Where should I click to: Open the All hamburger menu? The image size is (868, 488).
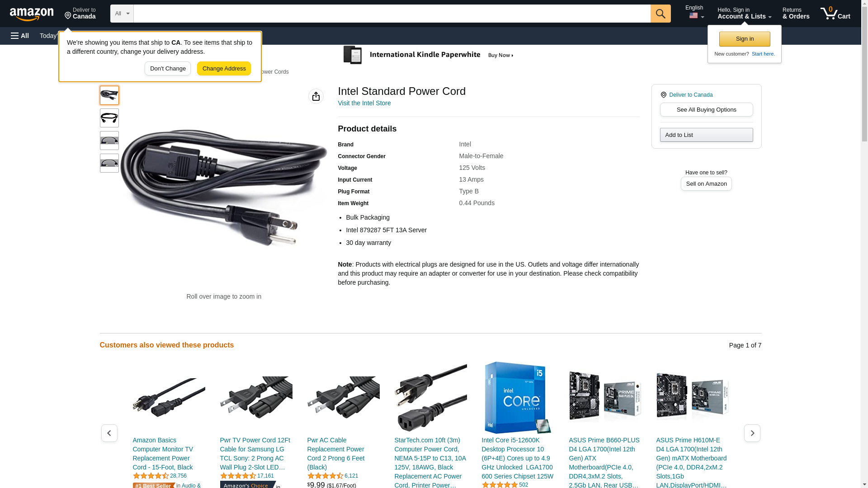point(20,36)
